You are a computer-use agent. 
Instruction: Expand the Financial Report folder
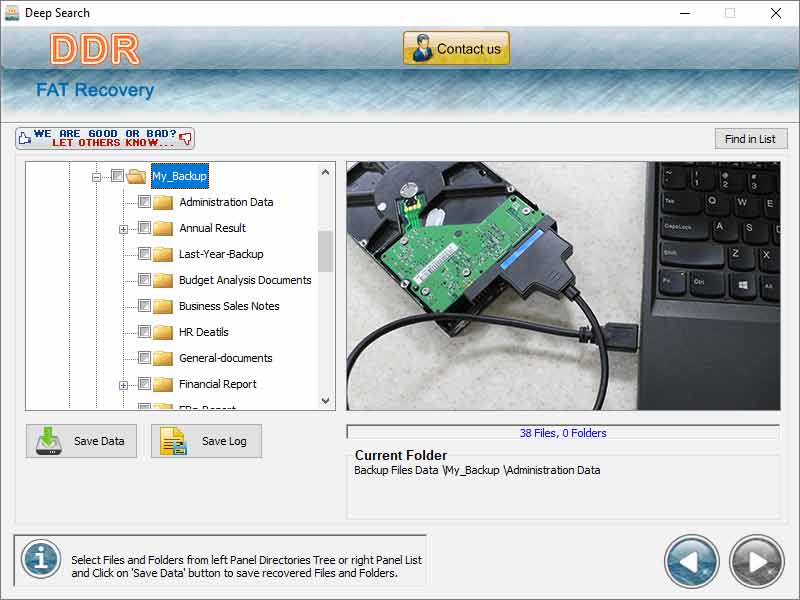[x=124, y=385]
